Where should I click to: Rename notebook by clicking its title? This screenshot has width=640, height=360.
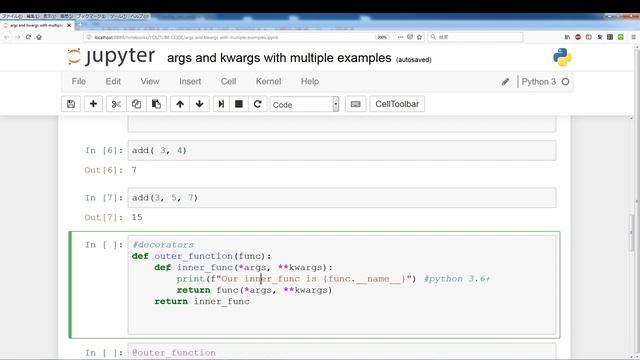[x=279, y=58]
